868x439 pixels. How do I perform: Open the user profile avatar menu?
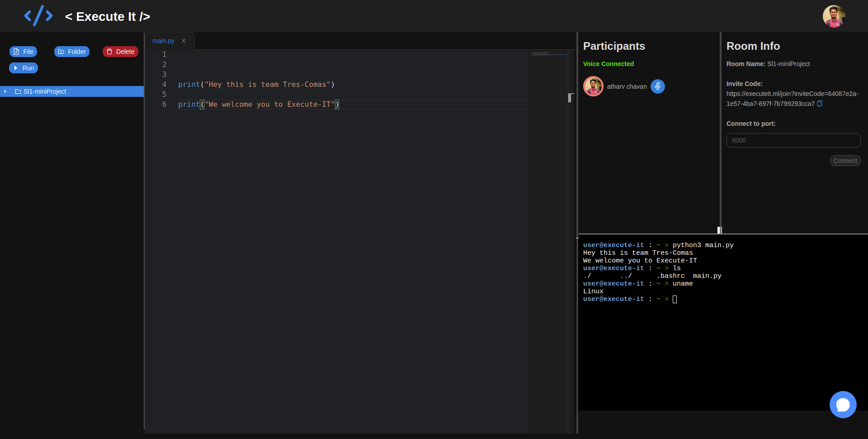[x=834, y=16]
